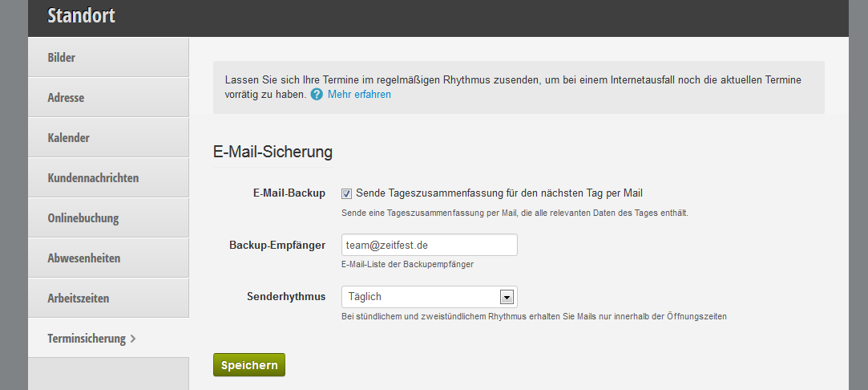This screenshot has width=868, height=390.
Task: Click the 'Backup-Empfänger' field label
Action: pyautogui.click(x=277, y=245)
